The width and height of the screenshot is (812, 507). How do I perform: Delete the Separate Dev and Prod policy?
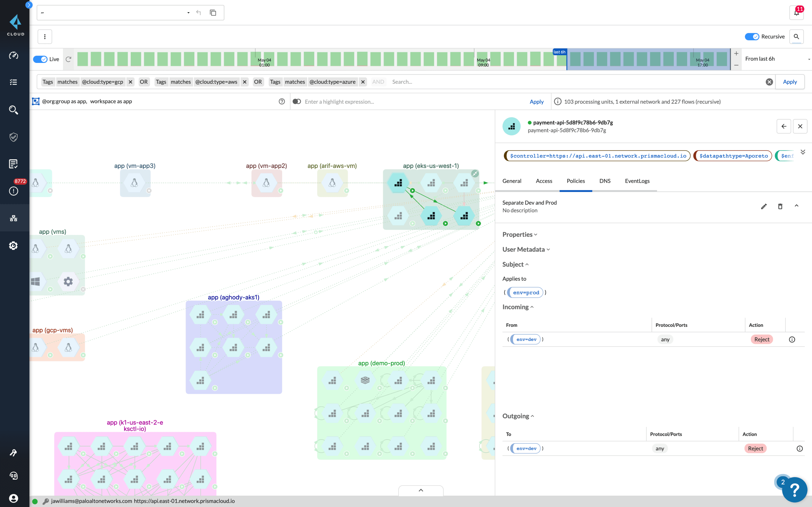coord(780,206)
